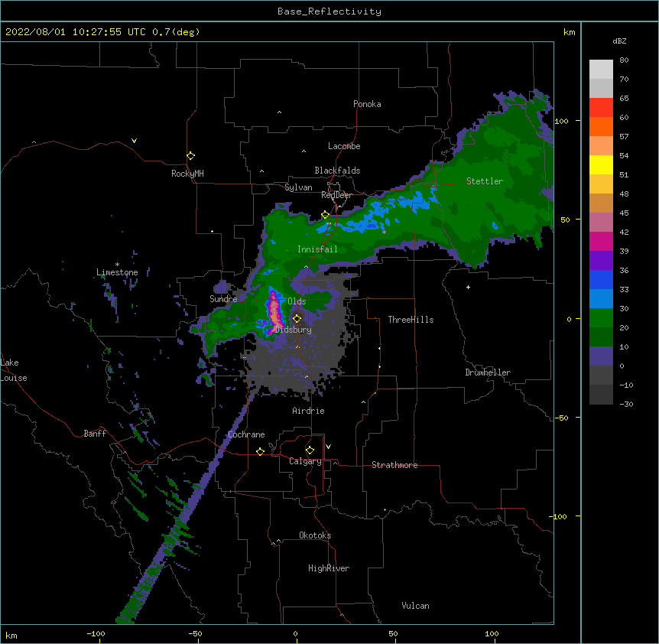659x644 pixels.
Task: Select the purple 36-39 dBZ legend swatch
Action: pyautogui.click(x=601, y=261)
